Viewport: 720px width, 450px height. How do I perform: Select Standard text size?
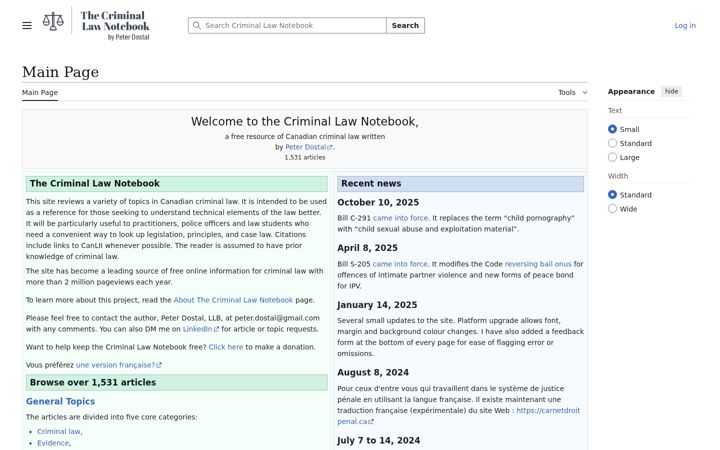coord(612,143)
